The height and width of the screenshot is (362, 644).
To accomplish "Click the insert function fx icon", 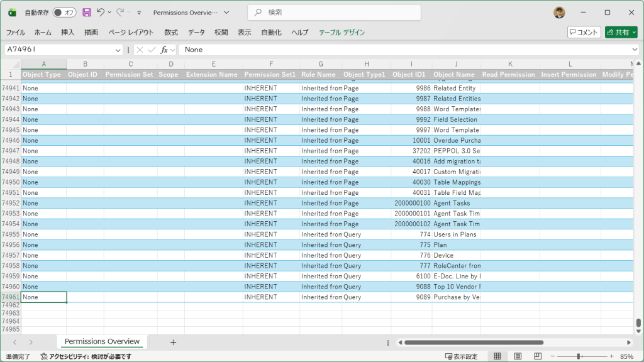I will (x=164, y=50).
